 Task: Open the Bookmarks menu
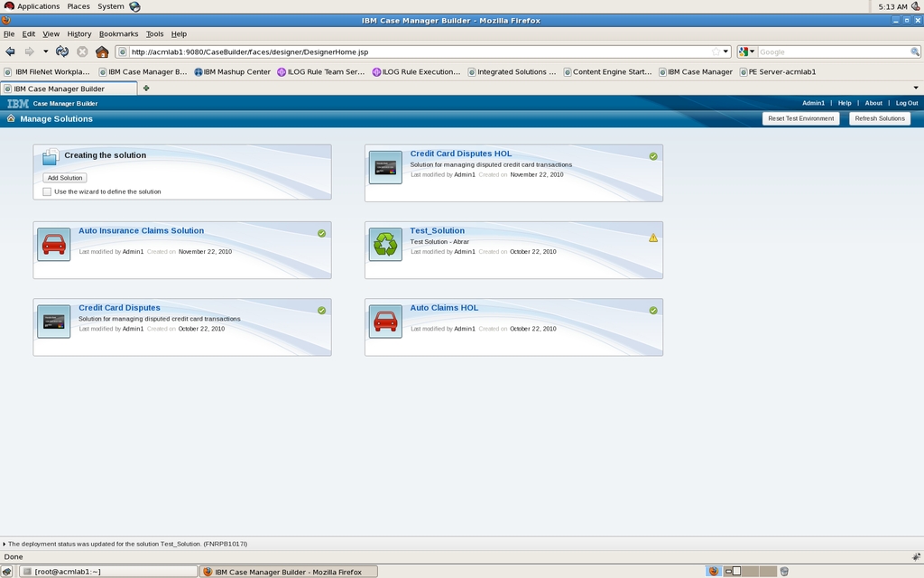coord(118,34)
